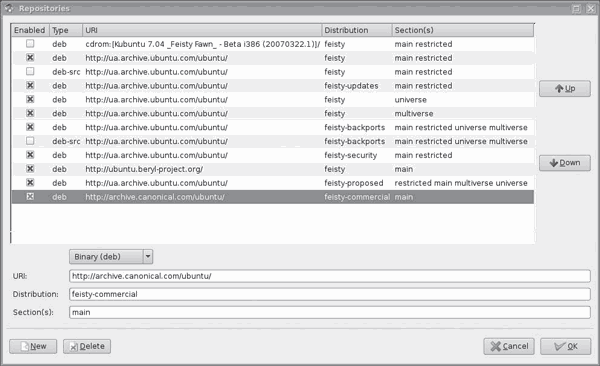Disable the beryl-project.org repository checkbox
Screen dimensions: 600x366
(x=30, y=169)
